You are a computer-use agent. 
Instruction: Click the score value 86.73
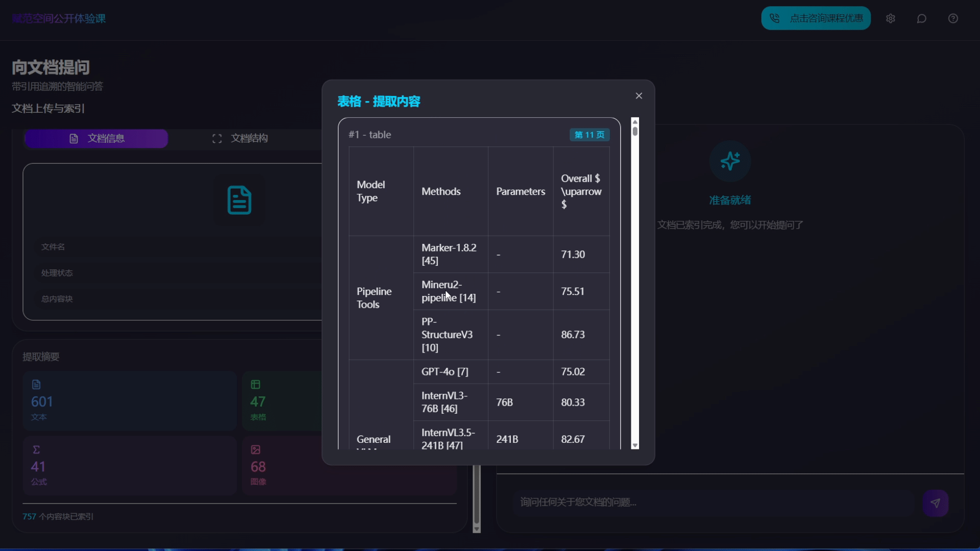click(573, 335)
